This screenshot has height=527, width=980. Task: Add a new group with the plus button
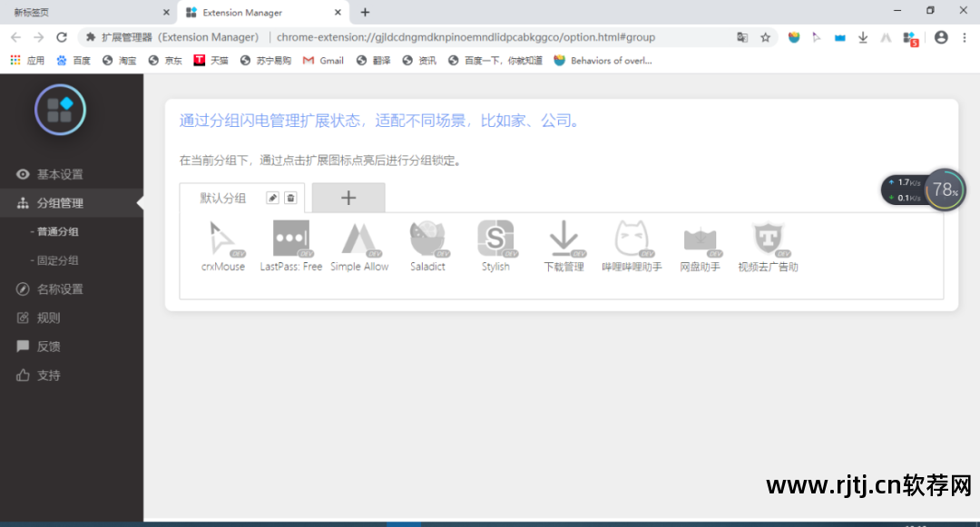(348, 197)
